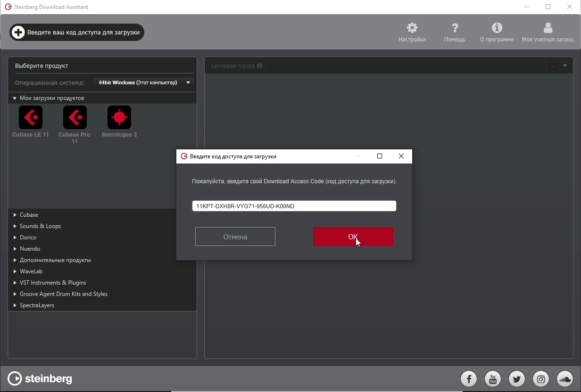The height and width of the screenshot is (392, 581).
Task: Confirm the access code with OK
Action: pyautogui.click(x=353, y=237)
